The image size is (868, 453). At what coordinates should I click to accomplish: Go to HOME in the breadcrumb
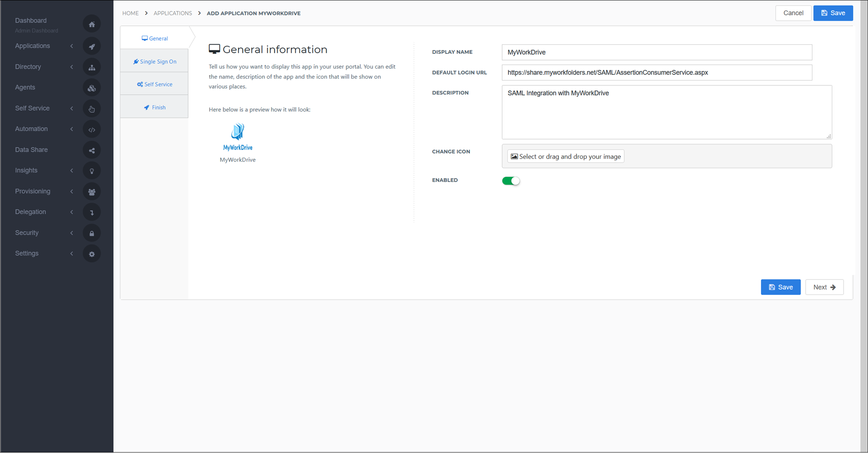[x=131, y=13]
